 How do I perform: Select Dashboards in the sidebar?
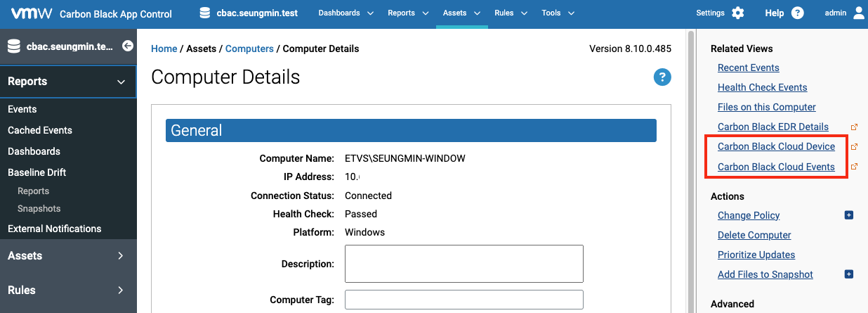click(x=34, y=151)
